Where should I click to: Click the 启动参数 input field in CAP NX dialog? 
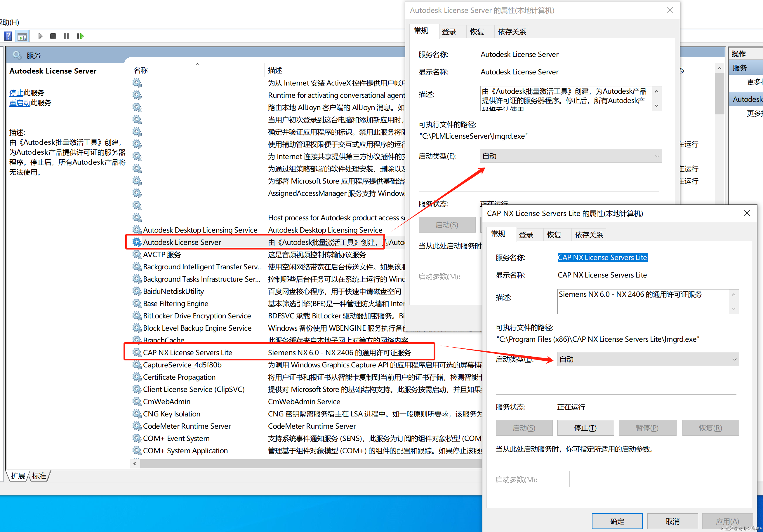point(654,479)
